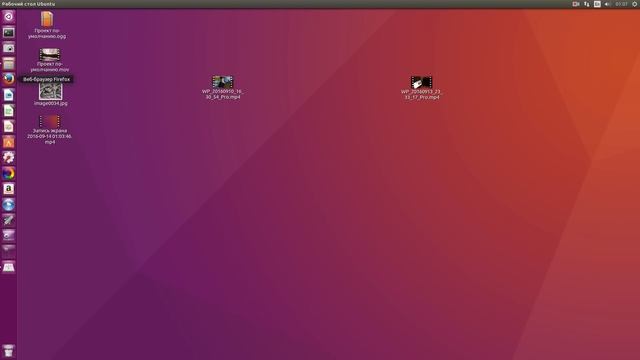Open the system power gear menu
Screen dimensions: 640x360
pyautogui.click(x=635, y=4)
